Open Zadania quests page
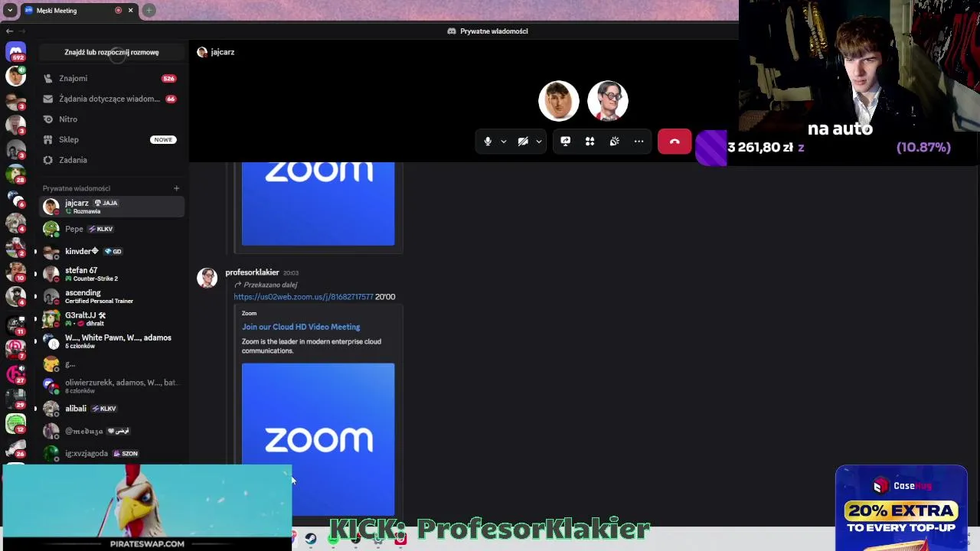The image size is (980, 551). click(110, 160)
